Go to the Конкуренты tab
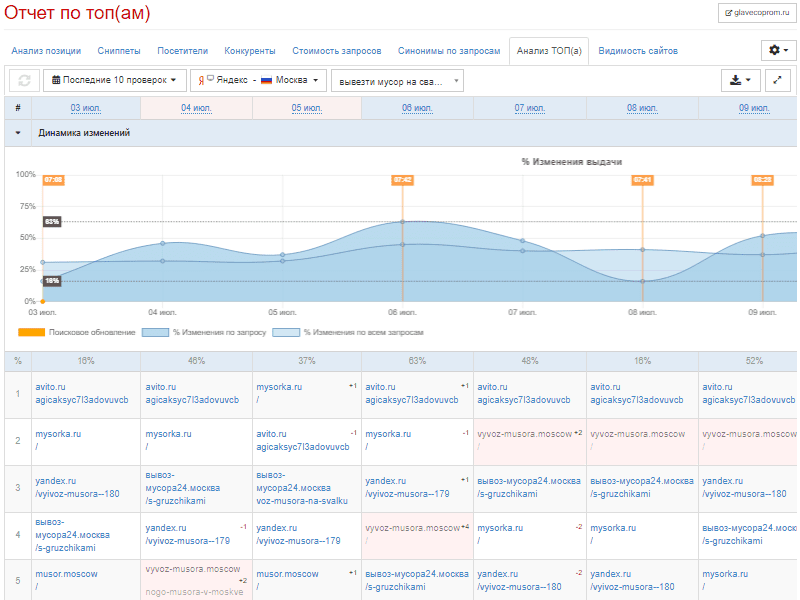Screen dimensions: 800x600 pyautogui.click(x=250, y=51)
